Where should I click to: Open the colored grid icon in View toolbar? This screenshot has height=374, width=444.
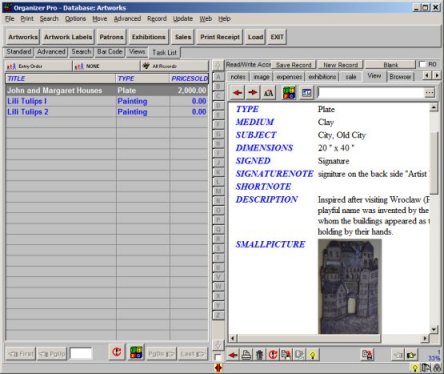[x=289, y=92]
